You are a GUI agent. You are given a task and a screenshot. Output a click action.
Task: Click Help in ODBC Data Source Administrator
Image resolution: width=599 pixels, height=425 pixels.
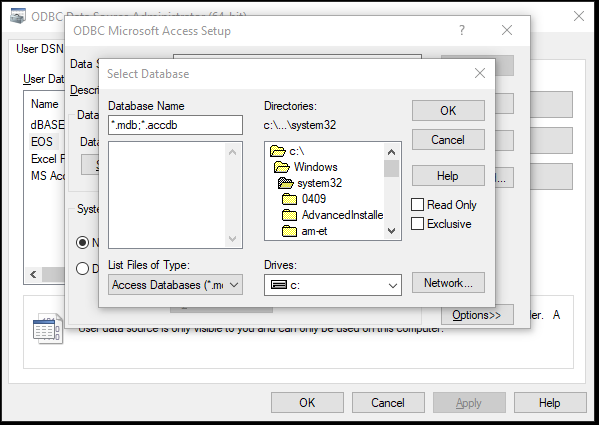550,403
